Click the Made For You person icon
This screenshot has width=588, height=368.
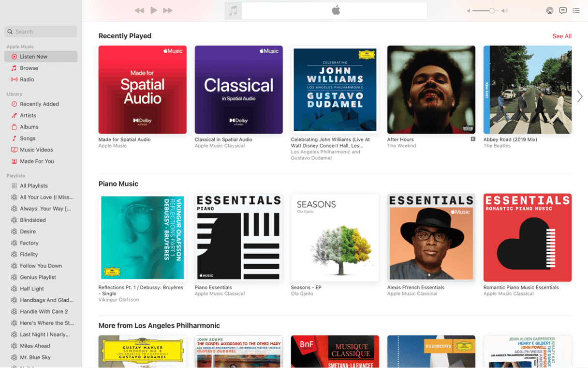point(14,161)
